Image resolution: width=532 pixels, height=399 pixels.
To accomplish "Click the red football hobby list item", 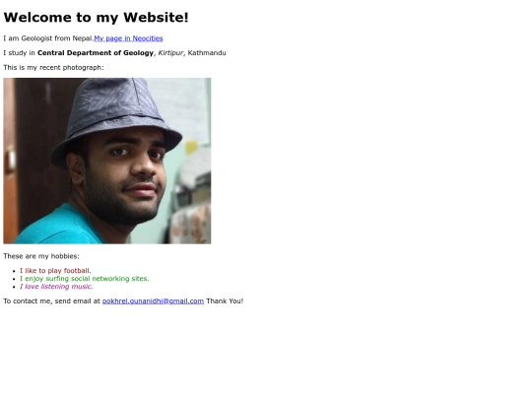I will (x=55, y=271).
